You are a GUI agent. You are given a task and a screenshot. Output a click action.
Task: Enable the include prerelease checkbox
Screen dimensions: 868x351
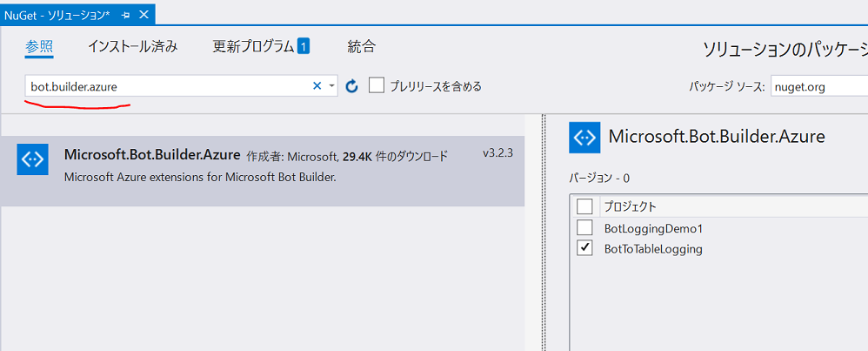coord(377,85)
